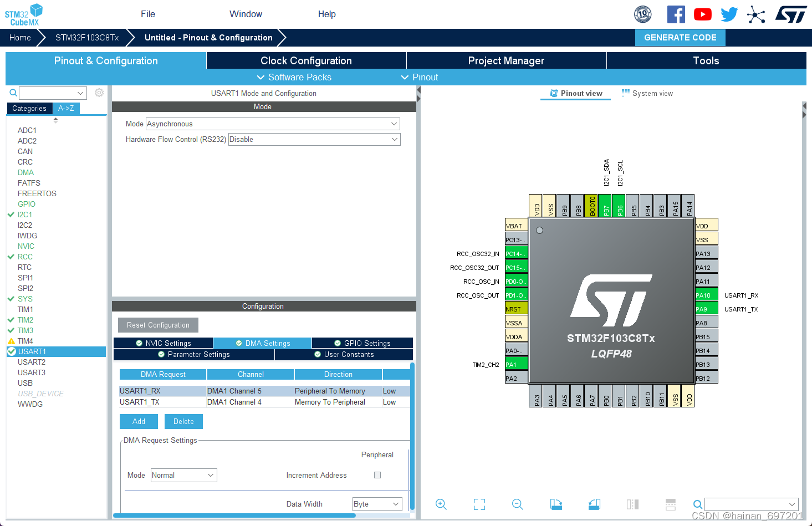Click the pin search magnifier icon

click(698, 504)
